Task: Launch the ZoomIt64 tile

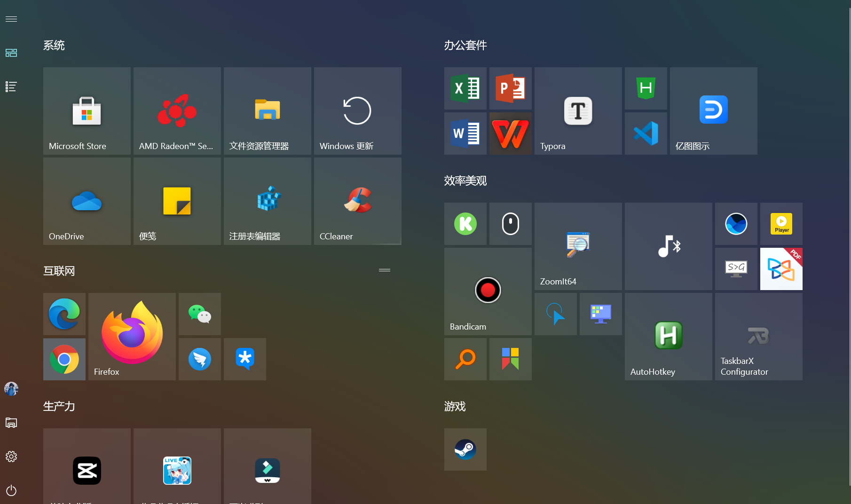Action: (578, 246)
